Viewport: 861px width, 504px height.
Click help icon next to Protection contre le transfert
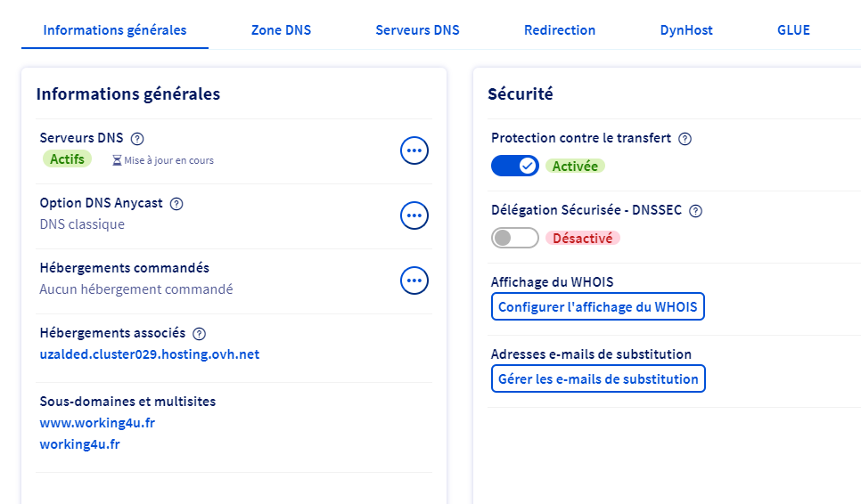click(685, 139)
